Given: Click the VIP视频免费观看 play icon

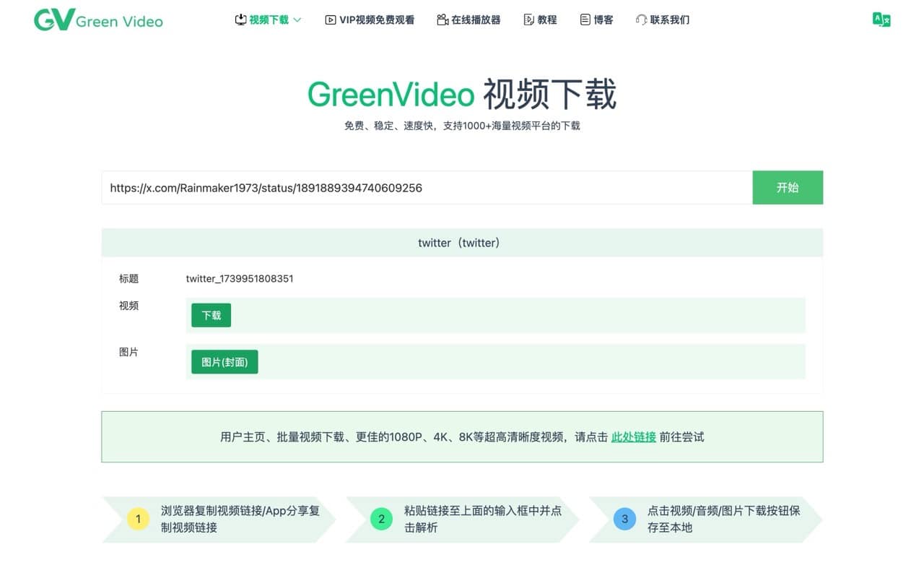Looking at the screenshot, I should tap(331, 20).
